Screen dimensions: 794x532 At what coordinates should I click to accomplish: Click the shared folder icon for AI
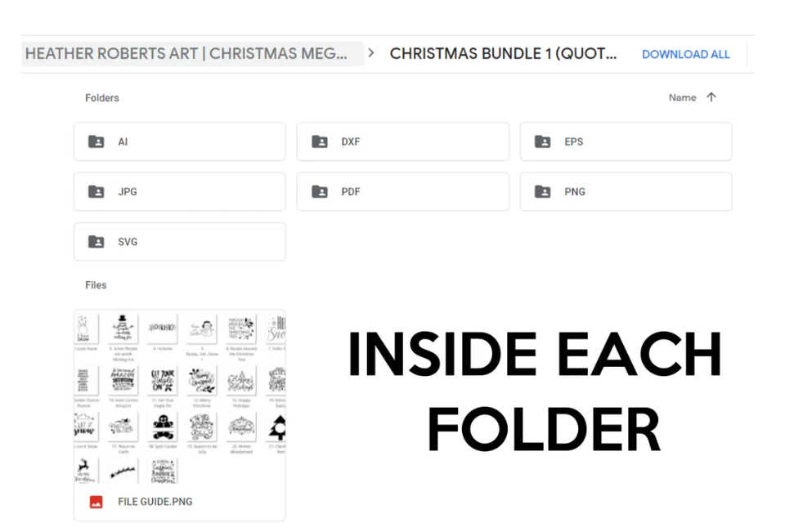96,141
